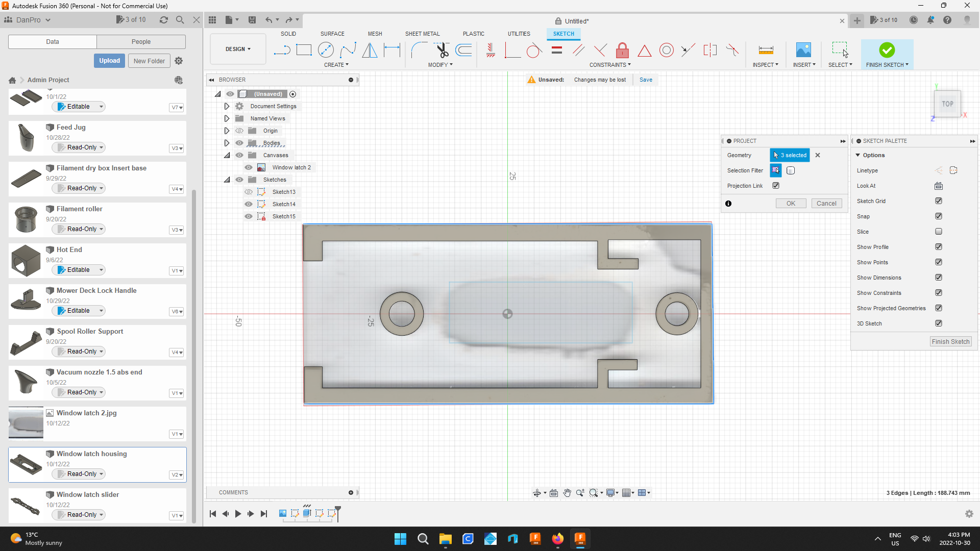Switch to the Sheet Metal tab

(422, 34)
